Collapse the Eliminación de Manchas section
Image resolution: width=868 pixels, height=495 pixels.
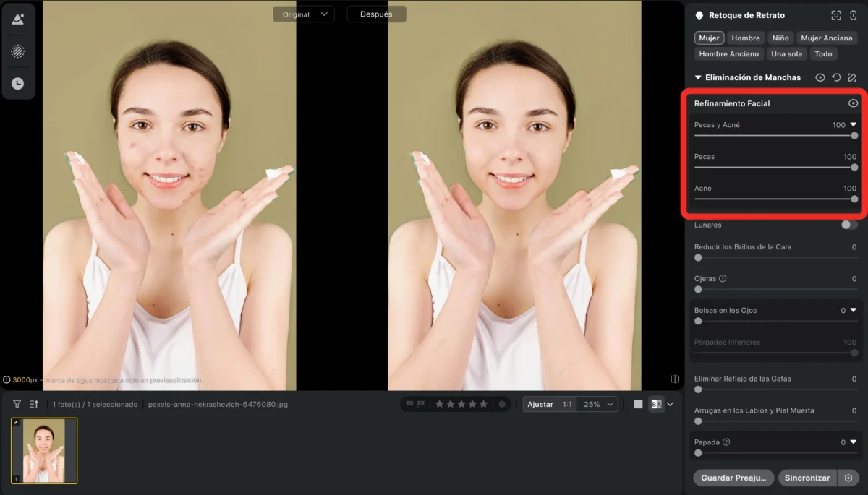tap(698, 77)
